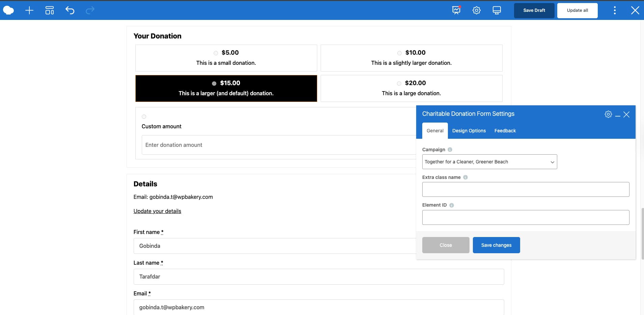644x315 pixels.
Task: Open the Feedback tab
Action: (x=505, y=131)
